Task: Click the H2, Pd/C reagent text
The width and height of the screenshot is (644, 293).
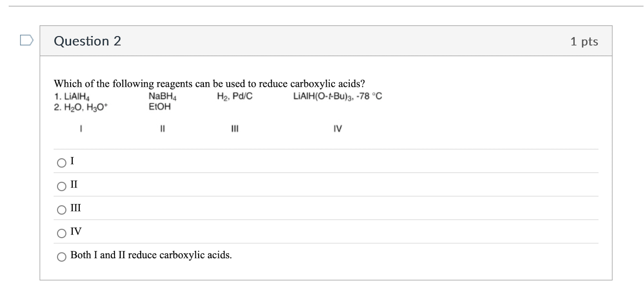Action: pyautogui.click(x=234, y=96)
